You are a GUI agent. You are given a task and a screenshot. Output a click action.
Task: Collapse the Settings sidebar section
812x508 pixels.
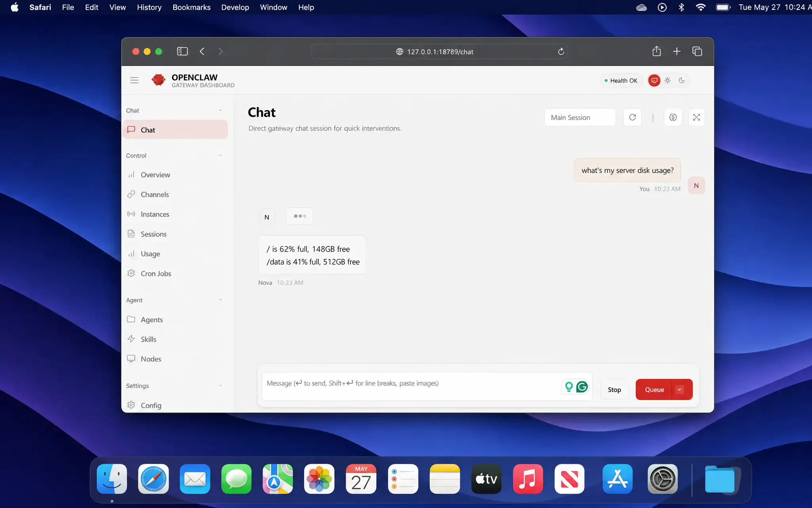[220, 386]
